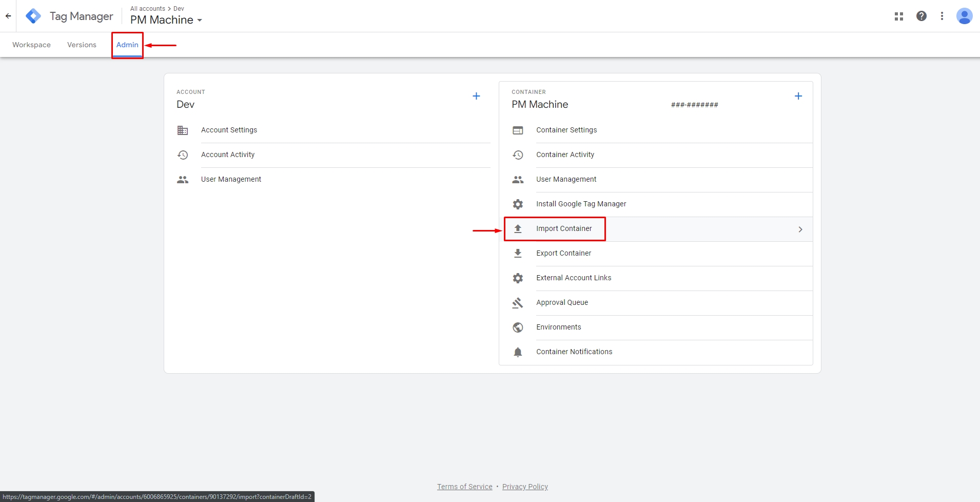Click the plus icon to create container
Screen dimensions: 980x502
click(798, 96)
